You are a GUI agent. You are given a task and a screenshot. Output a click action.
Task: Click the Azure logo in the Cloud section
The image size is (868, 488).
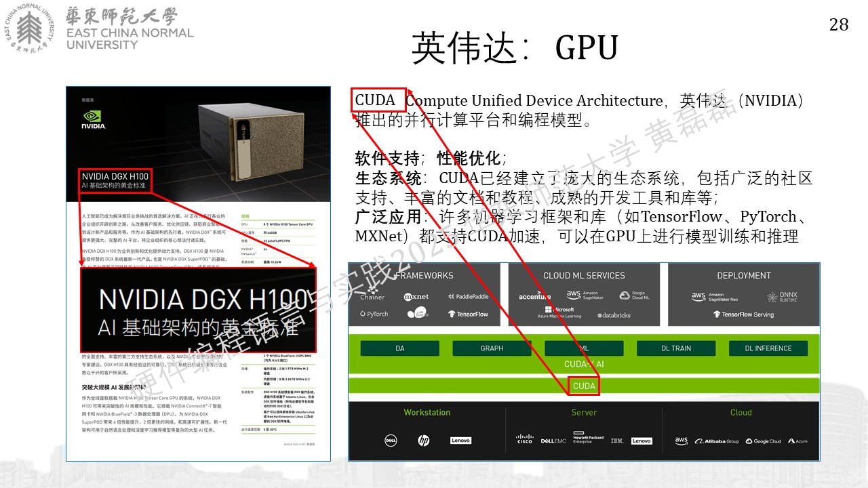(x=797, y=441)
